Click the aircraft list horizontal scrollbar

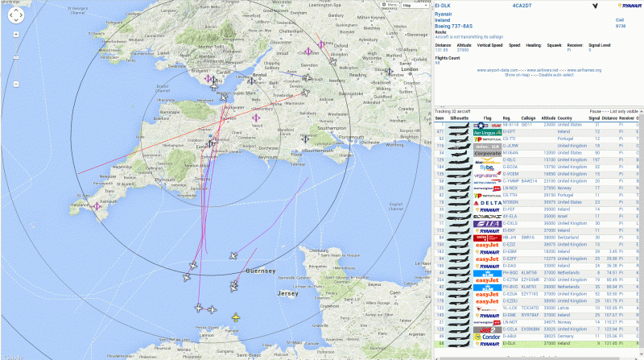(x=530, y=358)
